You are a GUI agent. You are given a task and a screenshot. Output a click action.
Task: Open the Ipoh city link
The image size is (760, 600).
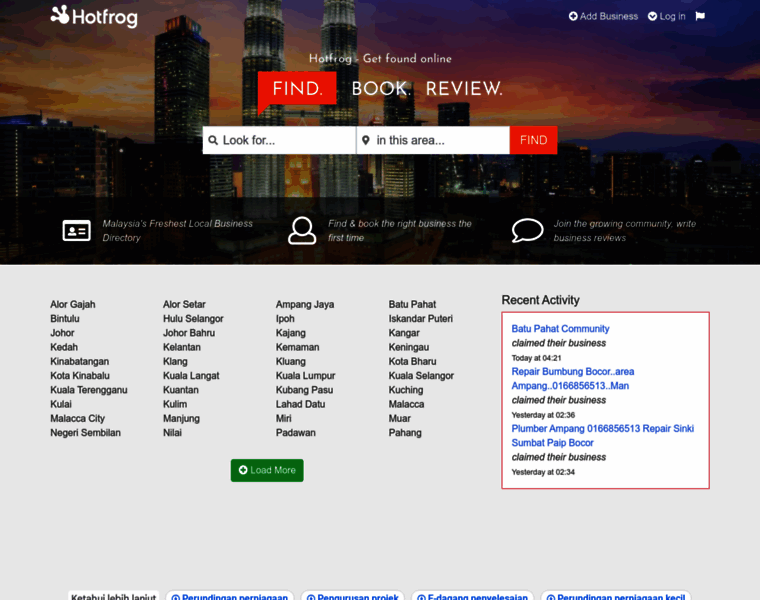coord(285,318)
